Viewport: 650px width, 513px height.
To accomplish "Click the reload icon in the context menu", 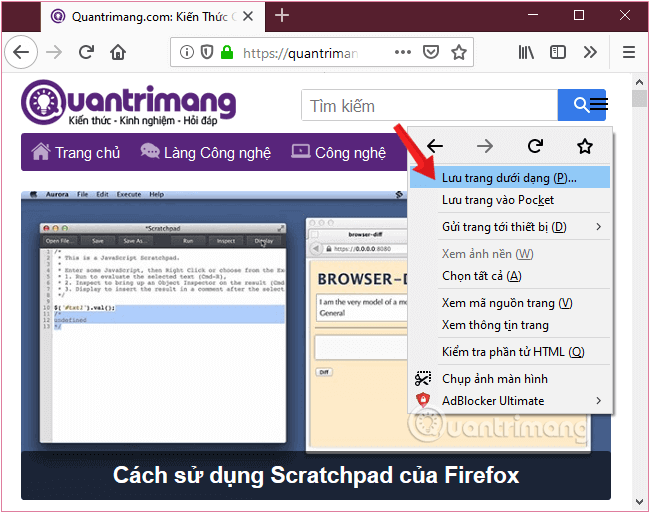I will pos(535,146).
